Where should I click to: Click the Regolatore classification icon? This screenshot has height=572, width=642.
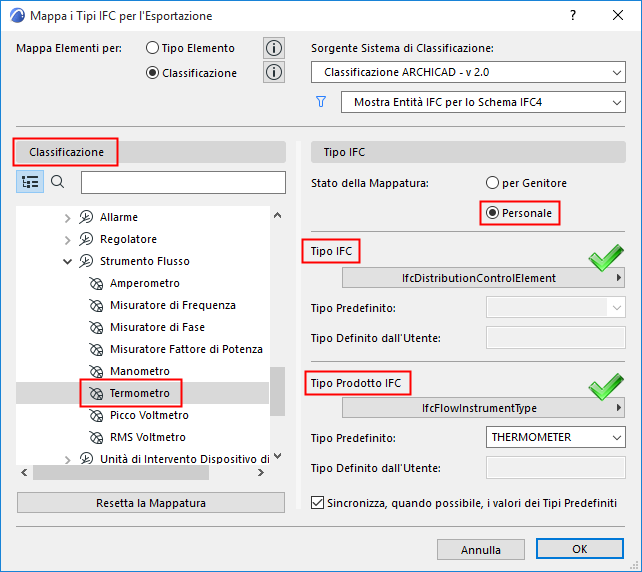[x=86, y=239]
